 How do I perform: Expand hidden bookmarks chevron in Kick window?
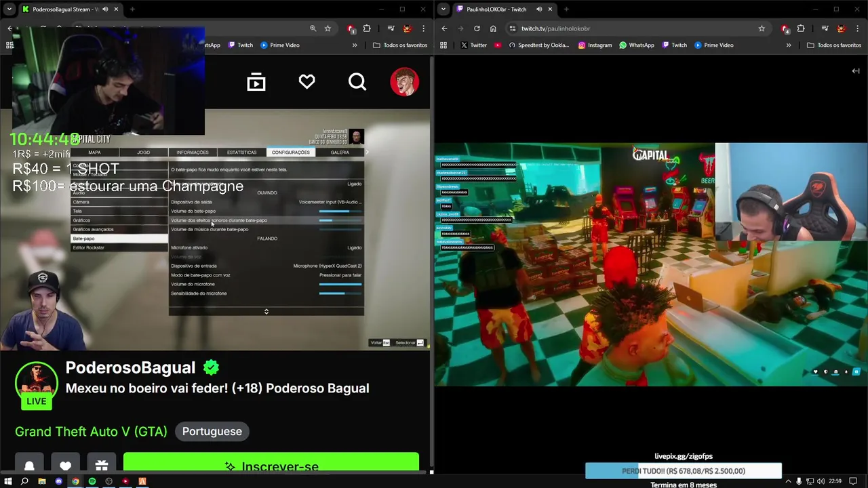click(x=355, y=45)
